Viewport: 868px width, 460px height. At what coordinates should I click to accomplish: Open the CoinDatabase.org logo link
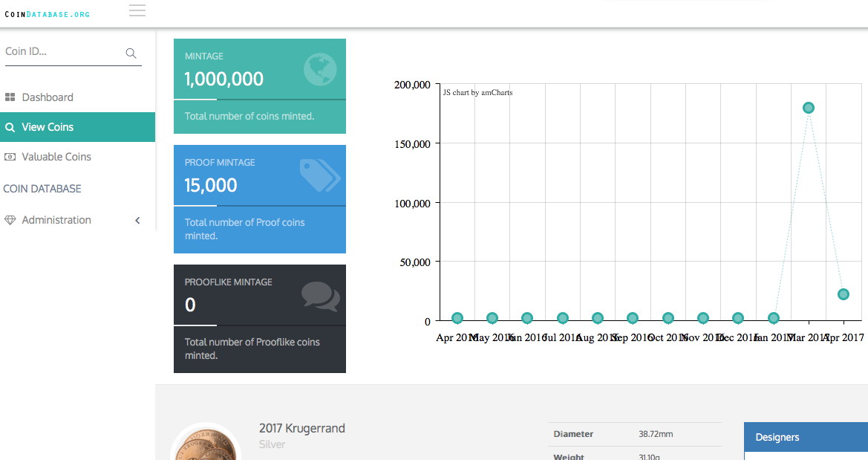pos(48,14)
